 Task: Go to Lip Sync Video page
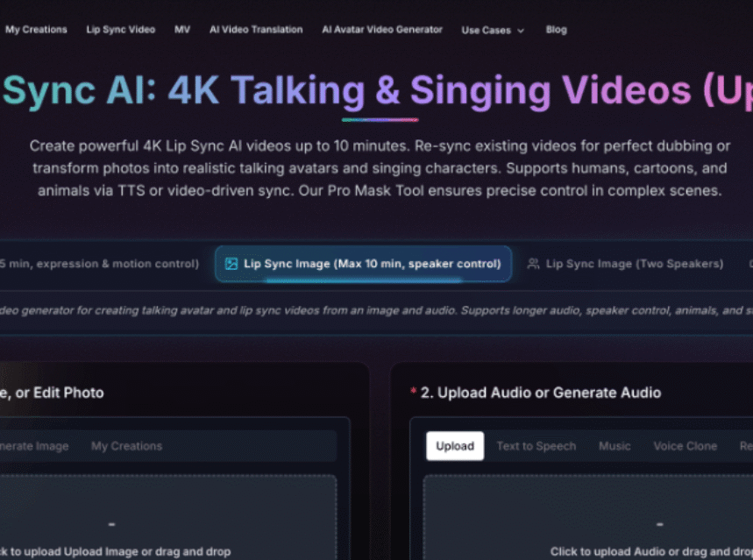[x=121, y=30]
